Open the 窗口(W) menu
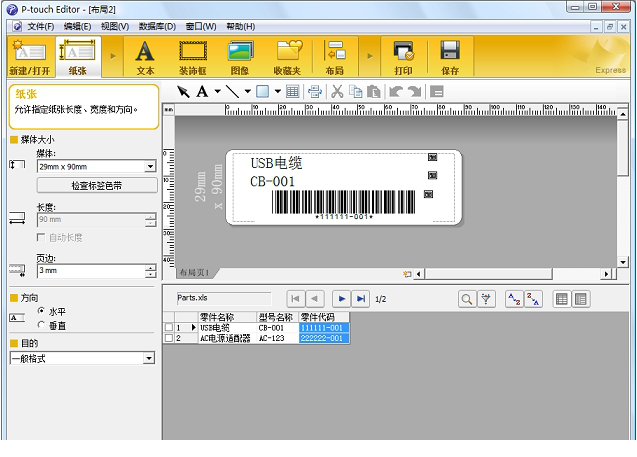 click(x=201, y=26)
